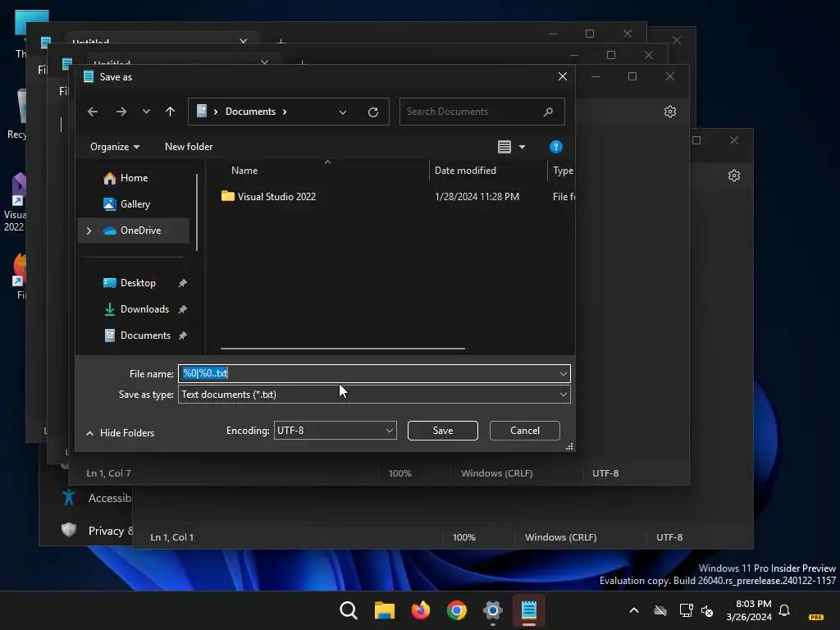Go forward with the right arrow button

pyautogui.click(x=121, y=112)
